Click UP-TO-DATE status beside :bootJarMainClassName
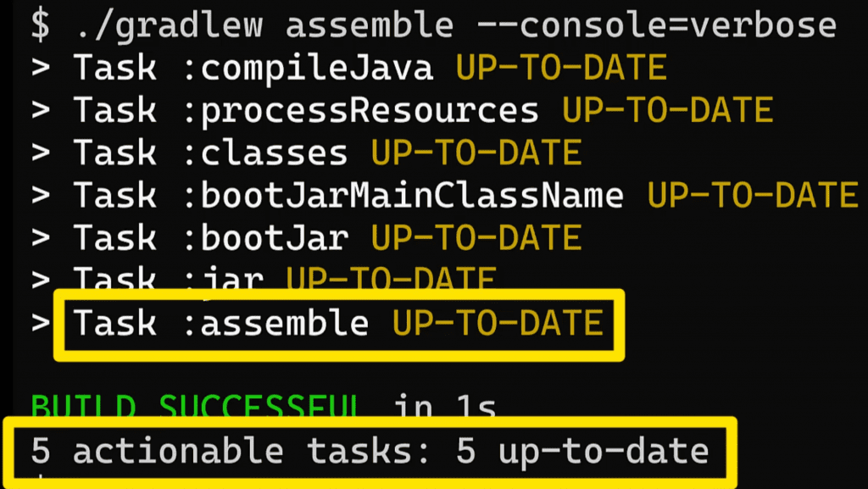The width and height of the screenshot is (868, 489). pos(753,196)
